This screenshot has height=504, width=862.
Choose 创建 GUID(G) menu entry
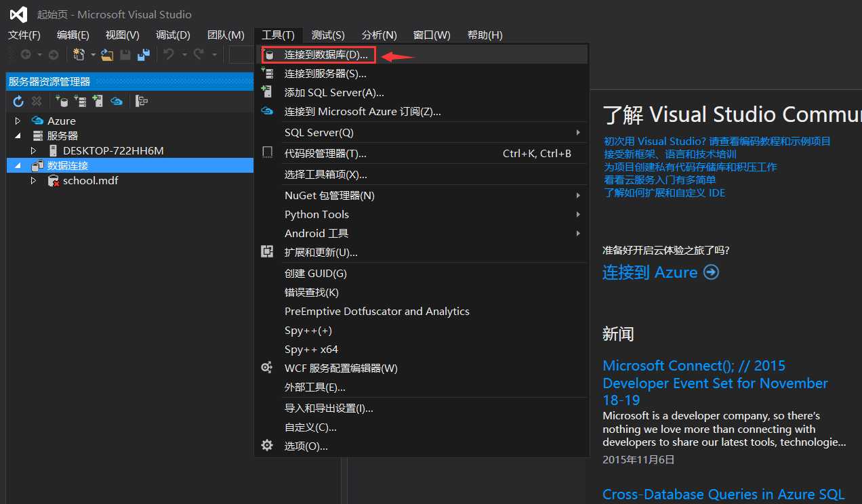point(422,273)
